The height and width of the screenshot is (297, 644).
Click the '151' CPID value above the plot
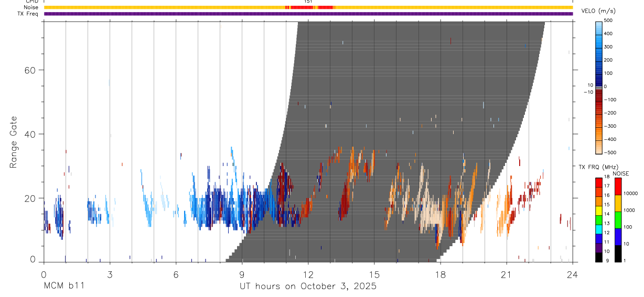(308, 2)
